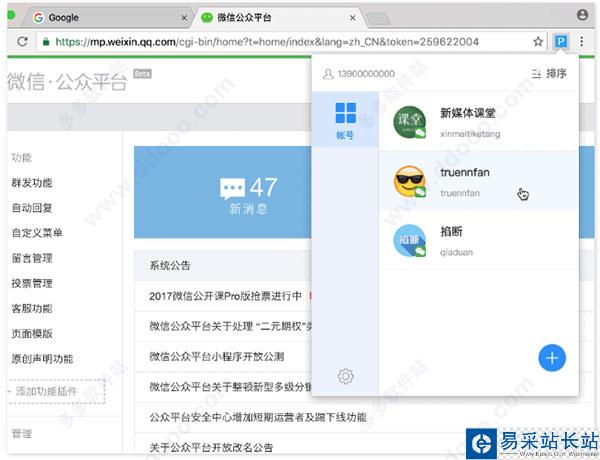Click the address bar URL field

(293, 41)
